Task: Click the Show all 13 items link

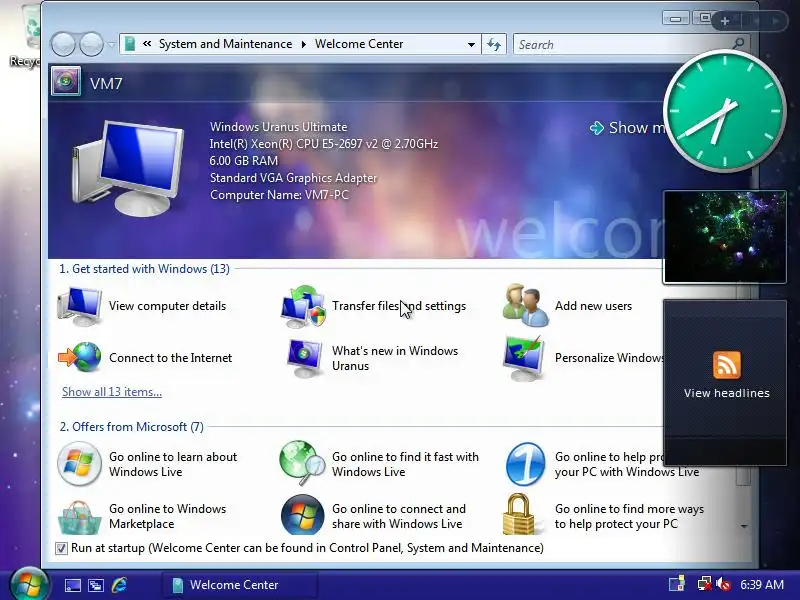Action: coord(112,392)
